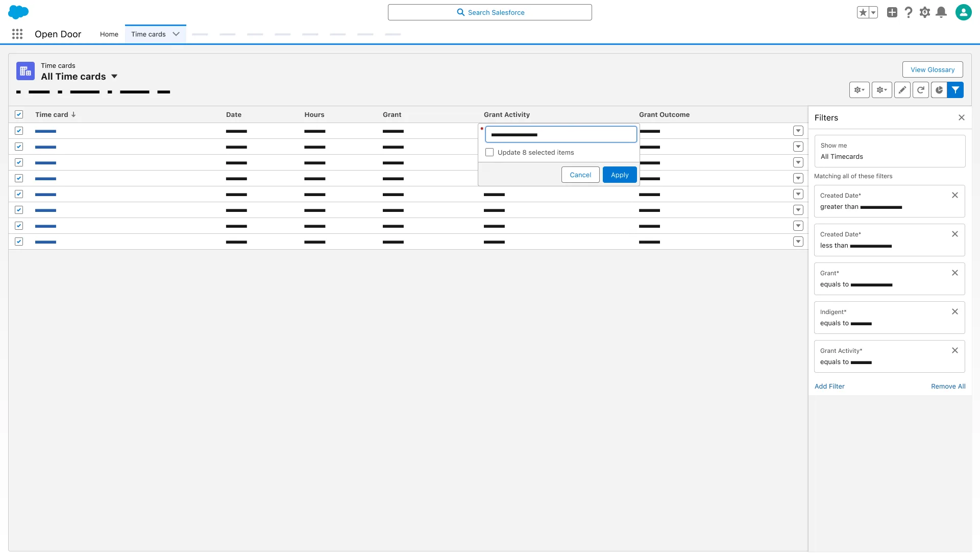
Task: Sort by the Hours column header
Action: point(314,114)
